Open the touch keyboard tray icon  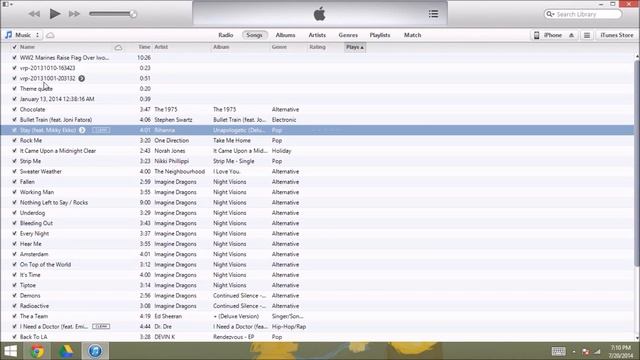559,351
